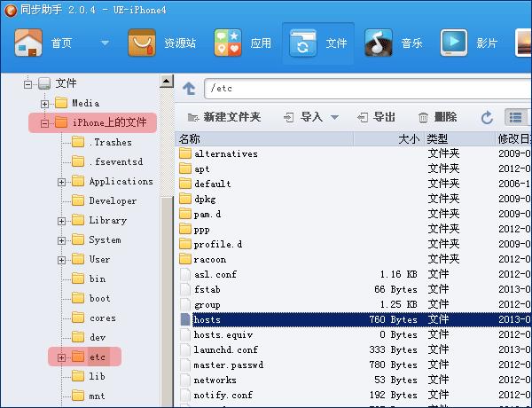Open the 应用 apps icon
532x408 pixels.
pyautogui.click(x=228, y=43)
